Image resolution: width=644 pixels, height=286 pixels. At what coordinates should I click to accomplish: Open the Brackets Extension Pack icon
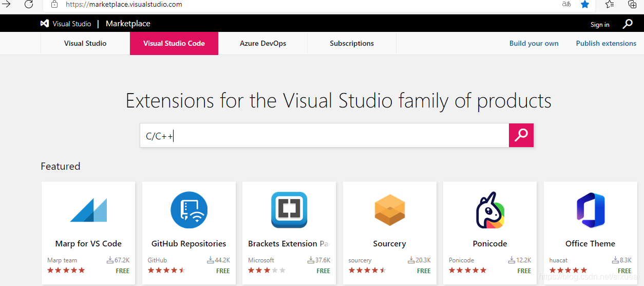pos(289,210)
